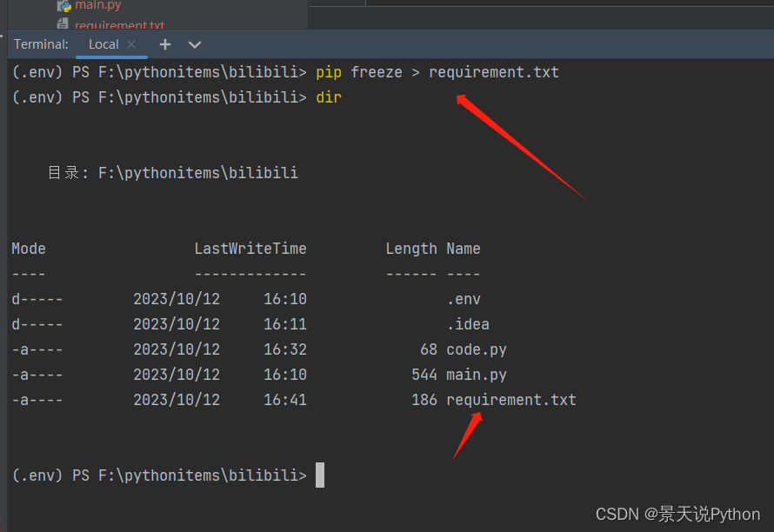Click the 'dir' command in terminal
Screen dimensions: 774x532
pyautogui.click(x=329, y=97)
